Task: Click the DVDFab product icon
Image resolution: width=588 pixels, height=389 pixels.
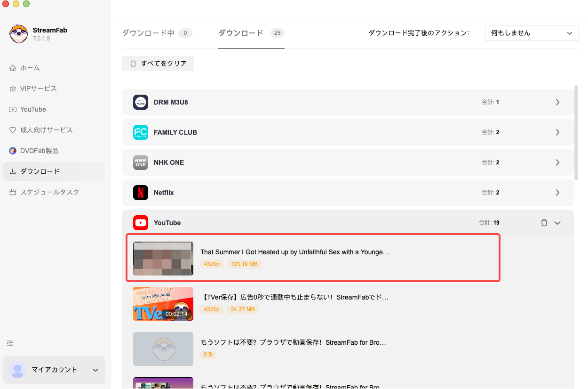Action: tap(13, 151)
